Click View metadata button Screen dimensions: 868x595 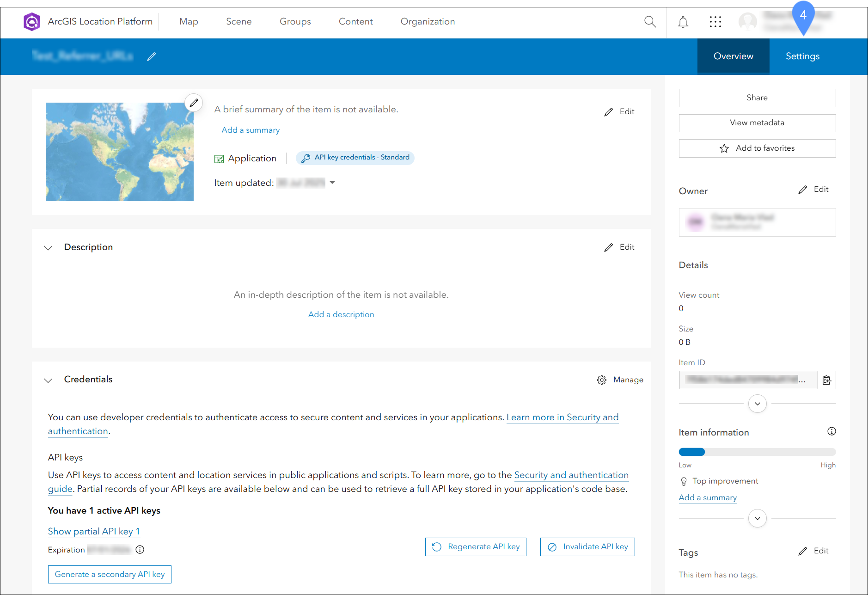[757, 123]
